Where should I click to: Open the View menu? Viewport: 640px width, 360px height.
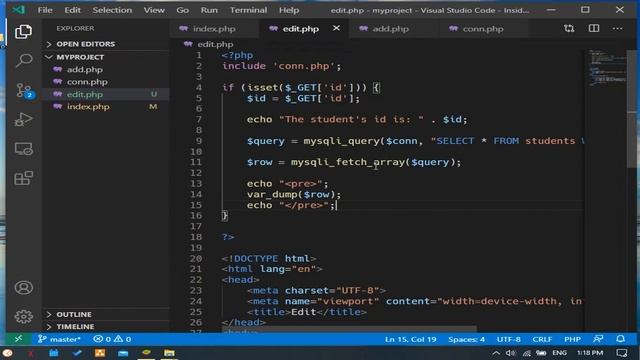click(x=154, y=10)
